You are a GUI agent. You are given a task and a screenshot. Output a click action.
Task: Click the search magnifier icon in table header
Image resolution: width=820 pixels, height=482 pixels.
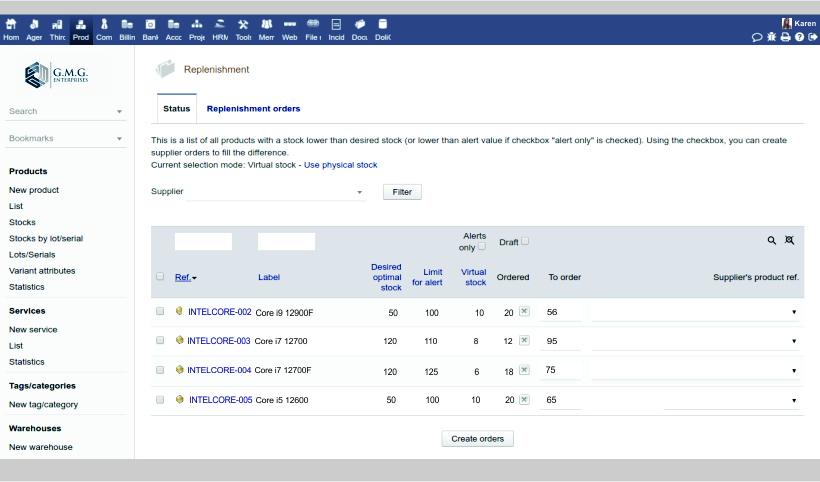click(772, 241)
